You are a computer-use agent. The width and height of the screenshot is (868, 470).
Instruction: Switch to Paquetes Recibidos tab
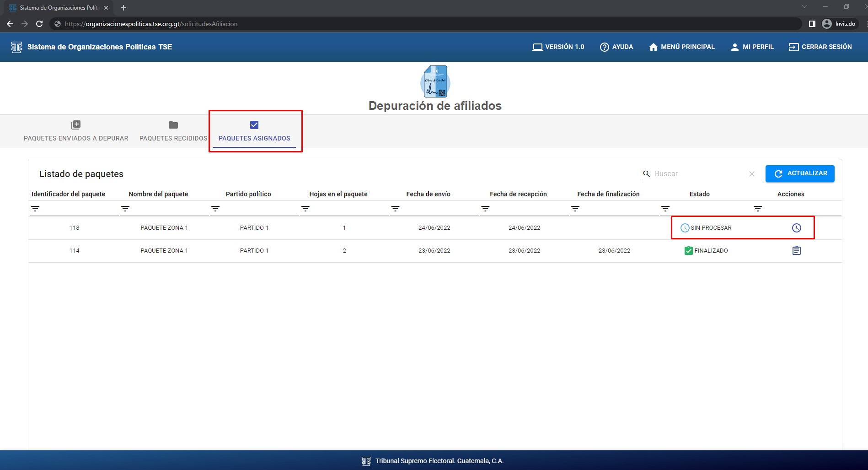click(173, 131)
